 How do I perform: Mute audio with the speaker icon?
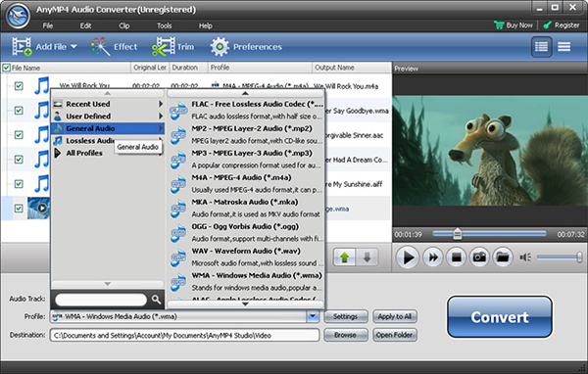coord(525,257)
